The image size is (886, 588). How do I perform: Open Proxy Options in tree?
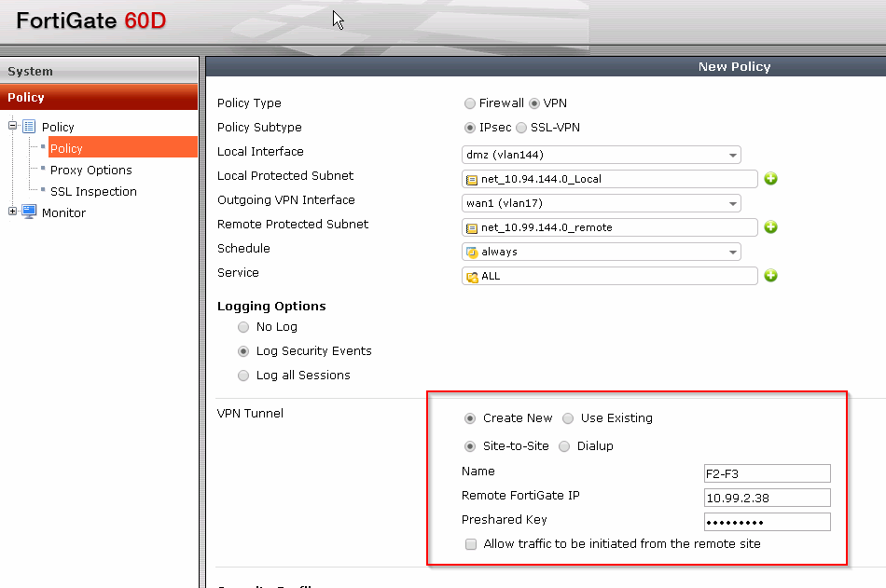pyautogui.click(x=91, y=170)
